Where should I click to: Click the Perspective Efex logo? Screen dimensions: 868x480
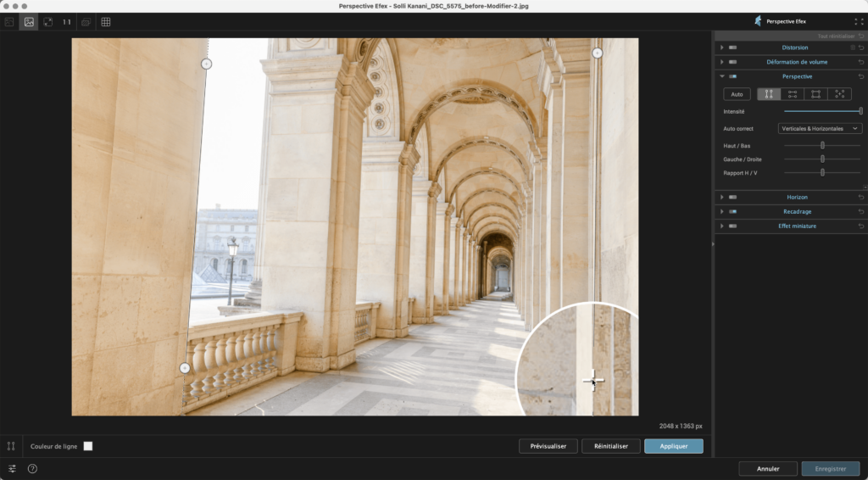coord(758,21)
